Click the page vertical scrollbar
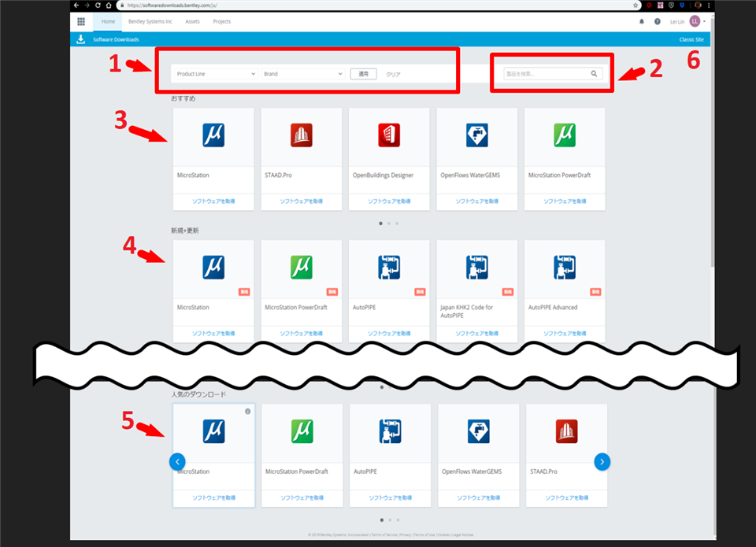Viewport: 756px width, 547px height. point(713,142)
